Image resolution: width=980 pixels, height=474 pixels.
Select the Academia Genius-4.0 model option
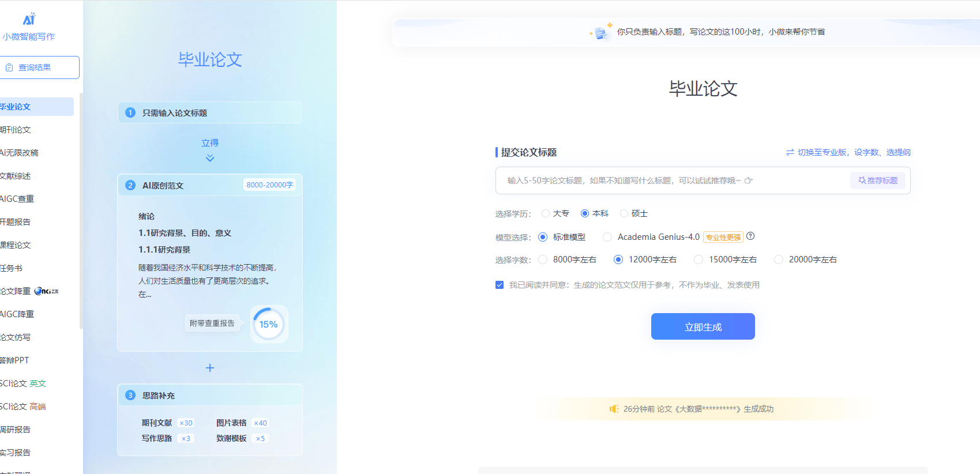pos(607,237)
